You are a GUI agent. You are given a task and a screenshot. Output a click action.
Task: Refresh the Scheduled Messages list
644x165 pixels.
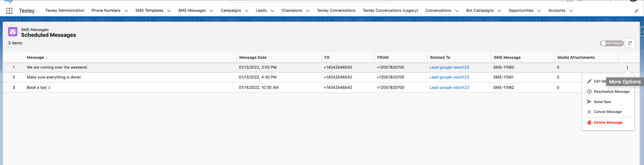coord(630,43)
